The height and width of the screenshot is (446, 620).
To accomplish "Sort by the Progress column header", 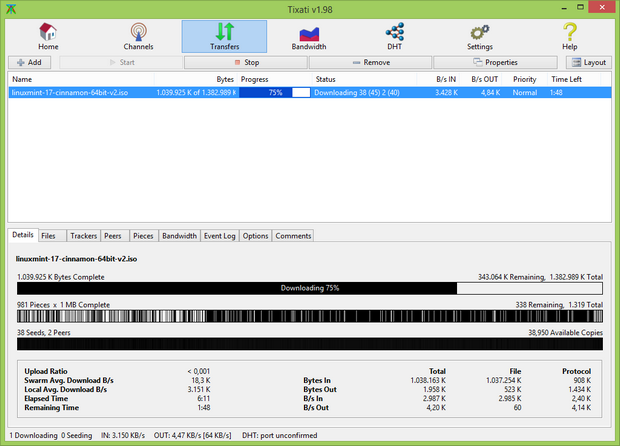I will (x=275, y=79).
